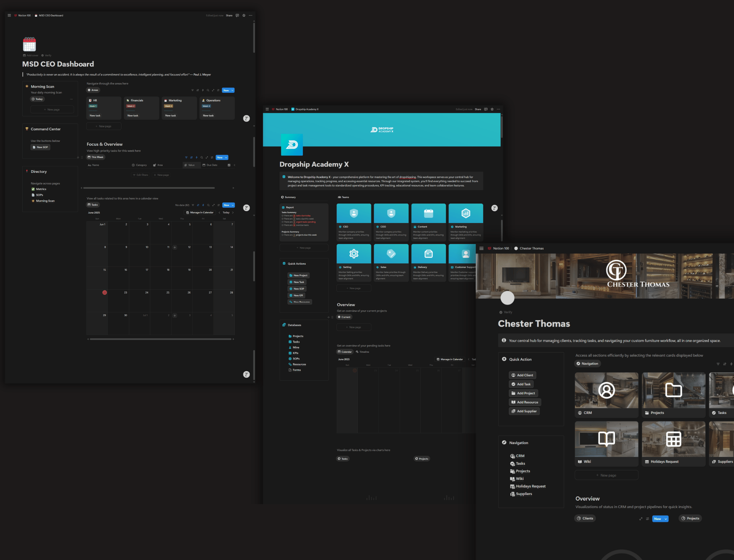Favorite the MSD CEO Dashboard page with the star

(x=244, y=16)
